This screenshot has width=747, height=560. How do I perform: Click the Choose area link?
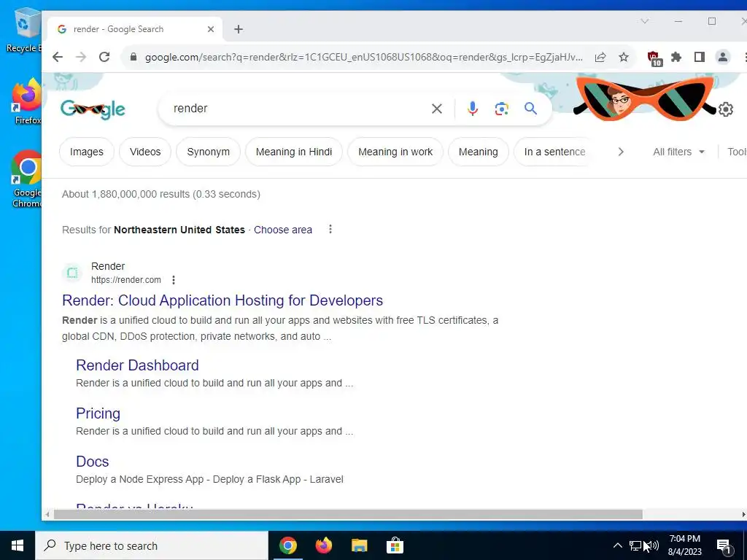coord(283,230)
